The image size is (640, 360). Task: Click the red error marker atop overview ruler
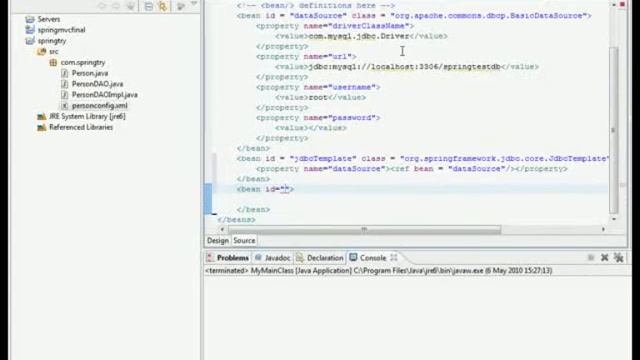(x=622, y=4)
